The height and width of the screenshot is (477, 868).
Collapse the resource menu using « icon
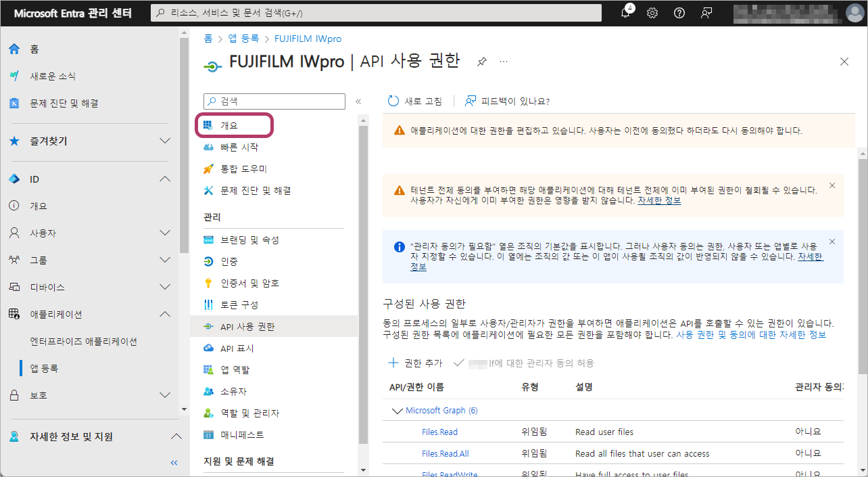(x=358, y=101)
